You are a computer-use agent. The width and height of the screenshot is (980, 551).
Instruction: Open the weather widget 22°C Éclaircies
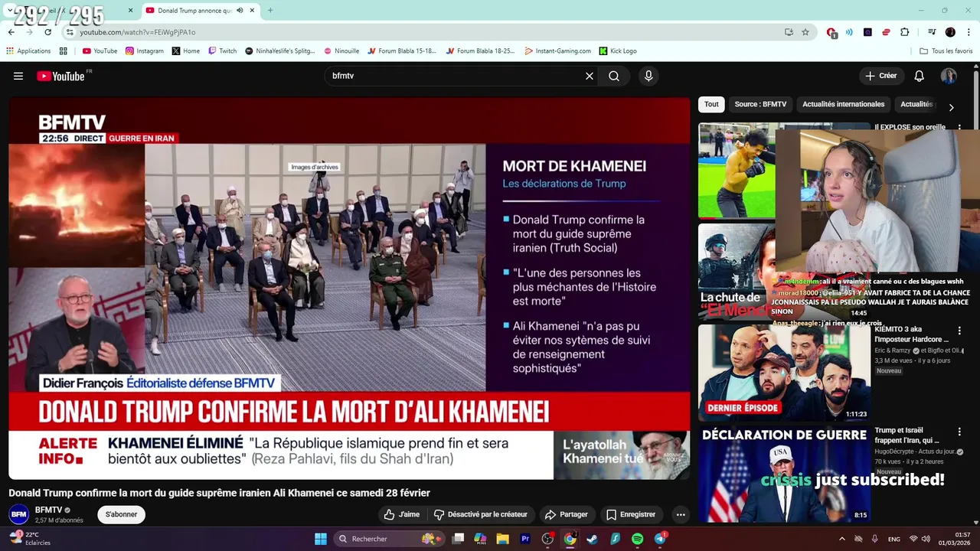point(29,539)
